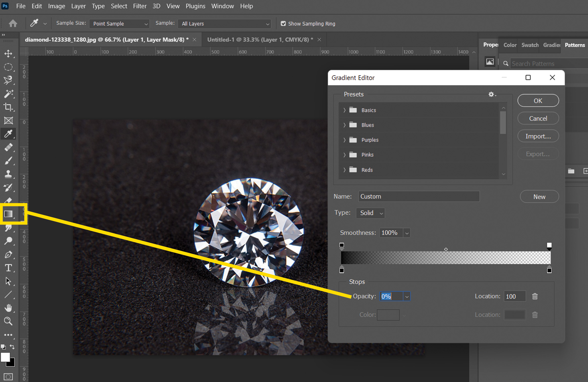Click the white foreground color swatch
Screen dimensions: 588x382
5,357
